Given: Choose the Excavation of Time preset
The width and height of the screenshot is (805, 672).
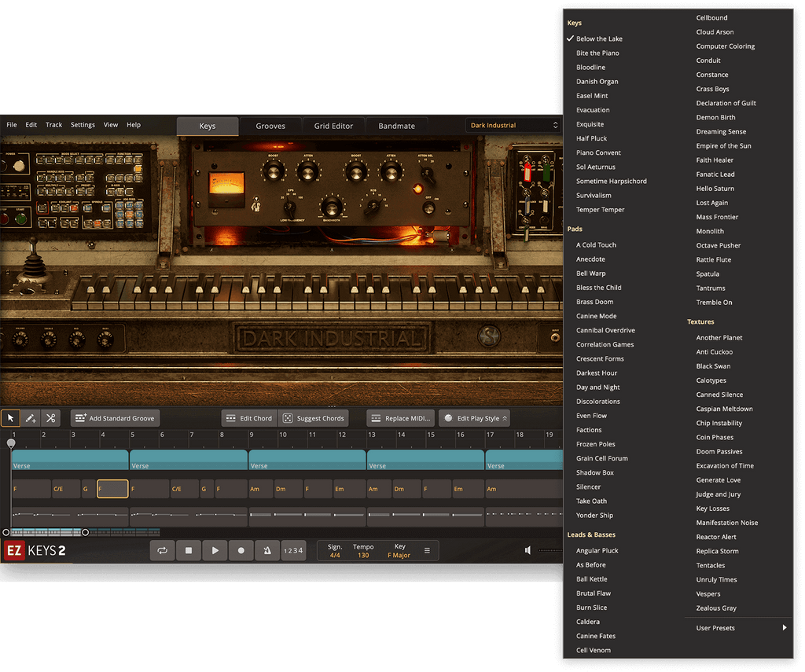Looking at the screenshot, I should click(x=725, y=466).
